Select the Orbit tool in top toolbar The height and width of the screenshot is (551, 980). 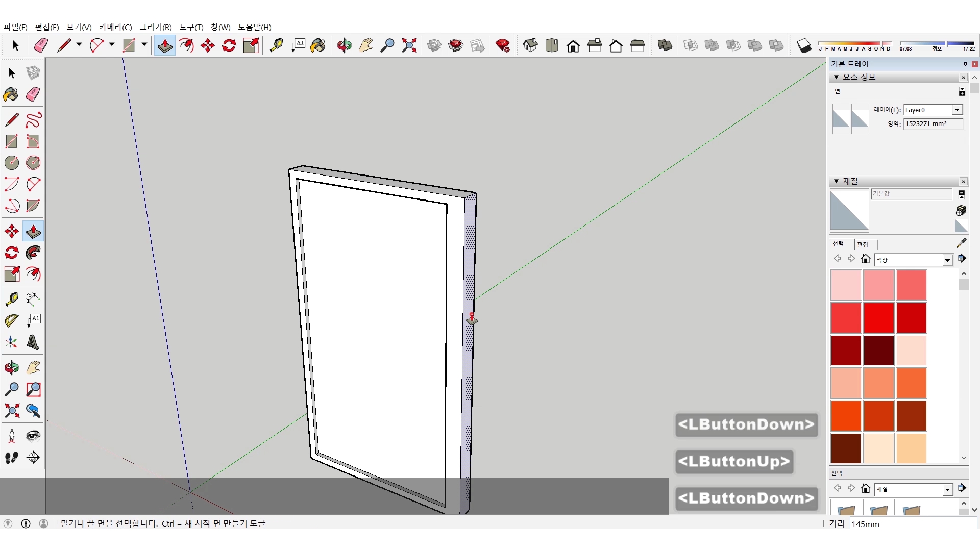(x=344, y=45)
